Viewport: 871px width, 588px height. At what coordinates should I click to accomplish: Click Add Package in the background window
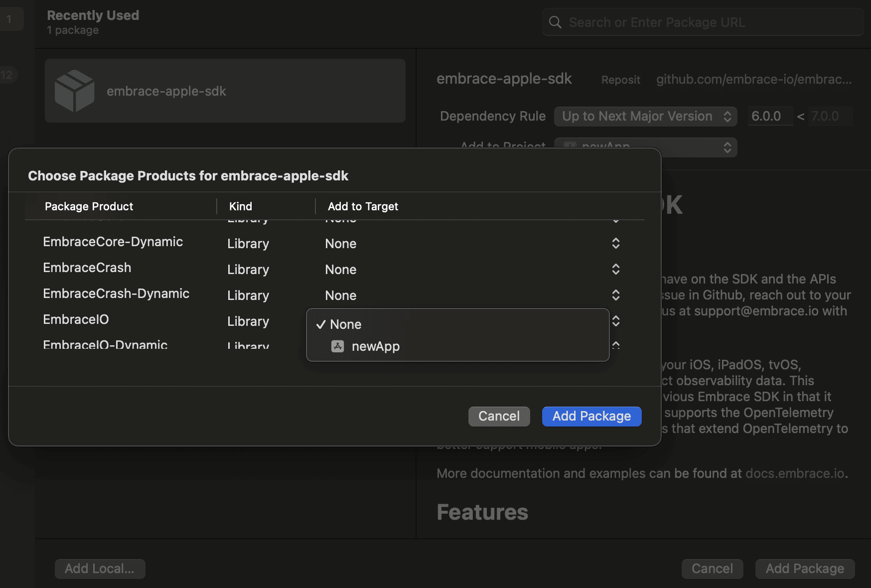coord(805,569)
